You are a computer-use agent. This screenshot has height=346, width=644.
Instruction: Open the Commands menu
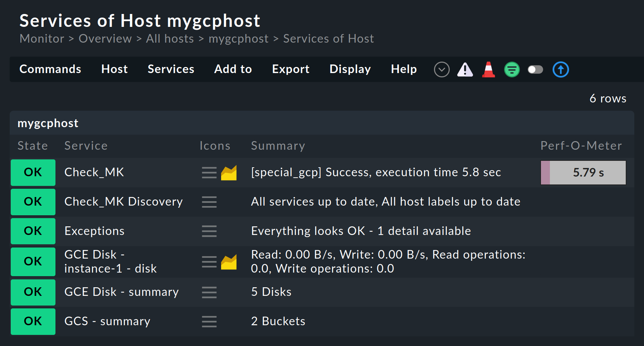50,69
